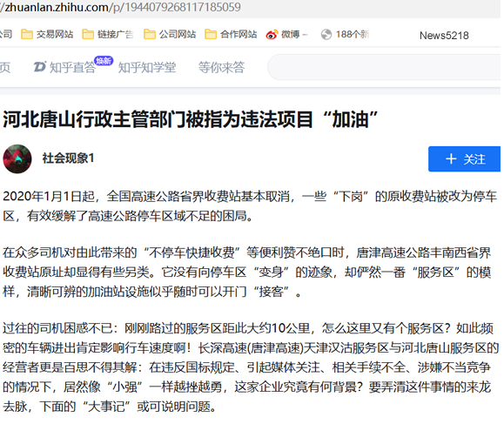The width and height of the screenshot is (504, 424).
Task: Open the 链接广告 bookmark folder
Action: tap(108, 34)
